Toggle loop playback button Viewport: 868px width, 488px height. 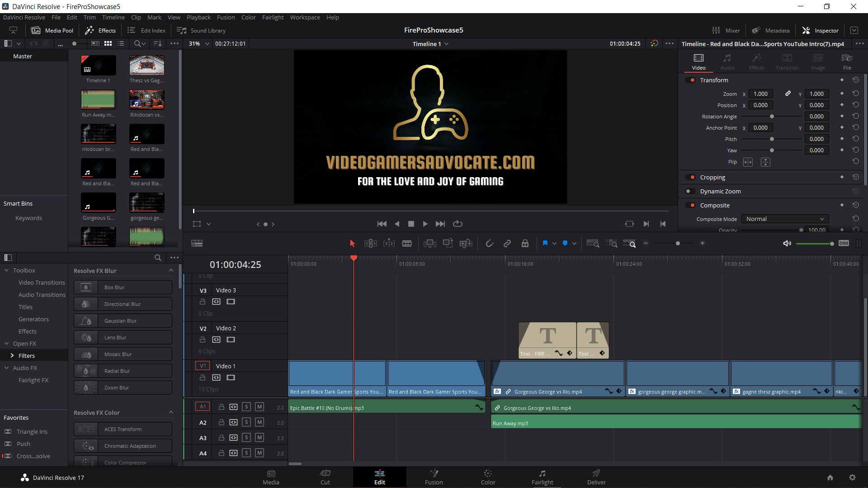pyautogui.click(x=458, y=224)
